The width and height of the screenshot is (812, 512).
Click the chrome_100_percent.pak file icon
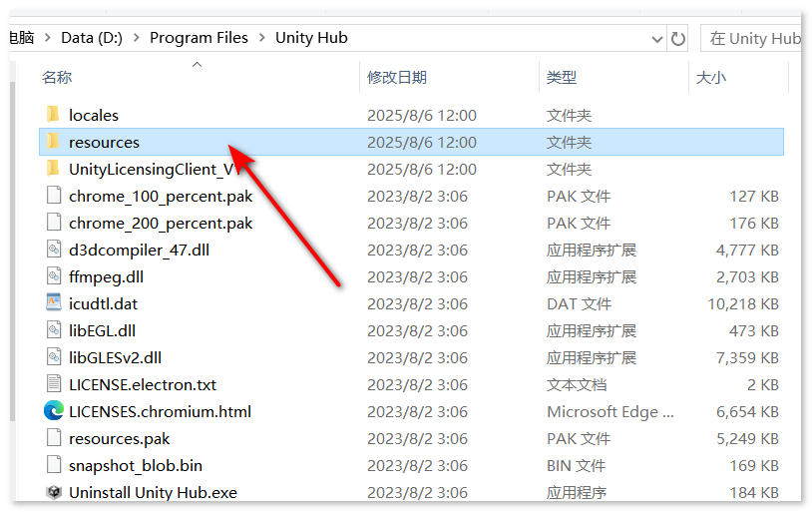click(54, 196)
